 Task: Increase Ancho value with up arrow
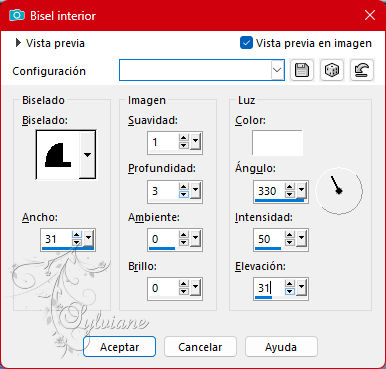77,235
